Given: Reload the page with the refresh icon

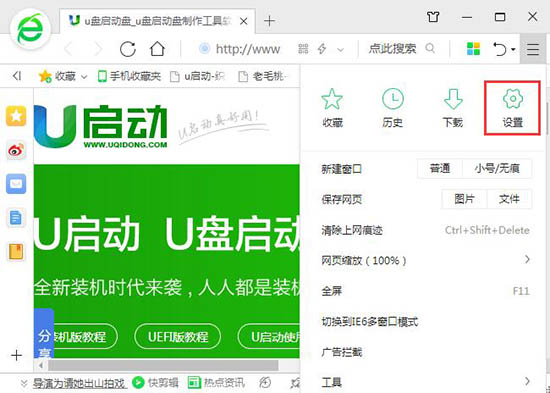Looking at the screenshot, I should (128, 49).
